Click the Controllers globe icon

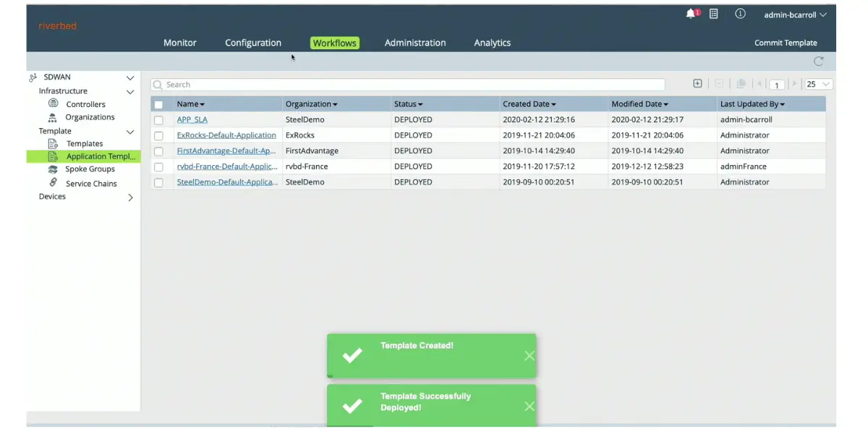53,103
